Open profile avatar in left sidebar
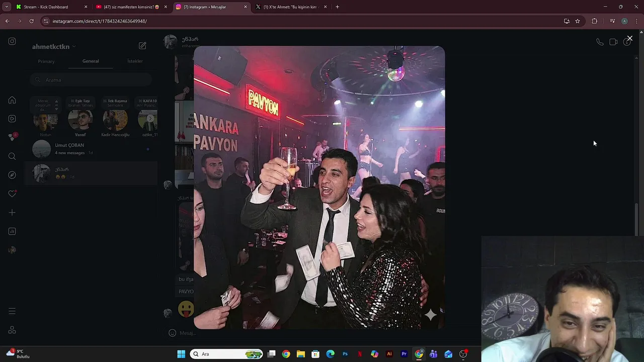This screenshot has height=362, width=644. click(x=12, y=250)
